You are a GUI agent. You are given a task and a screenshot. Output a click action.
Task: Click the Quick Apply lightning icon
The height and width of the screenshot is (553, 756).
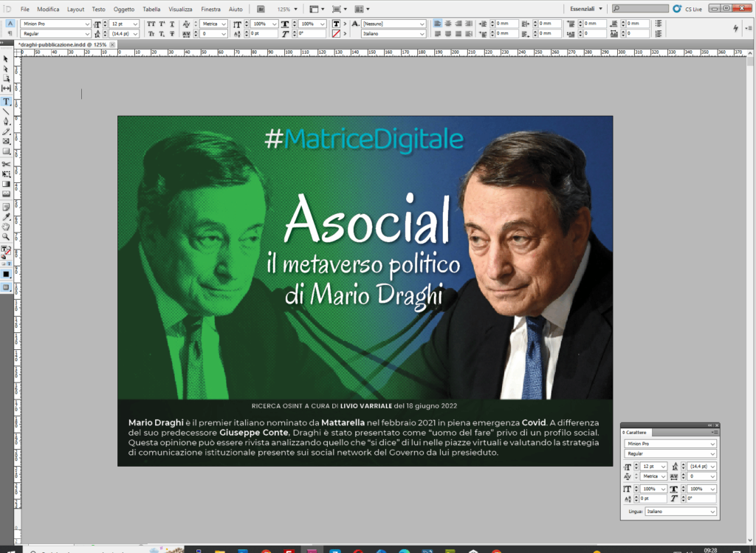[x=735, y=29]
